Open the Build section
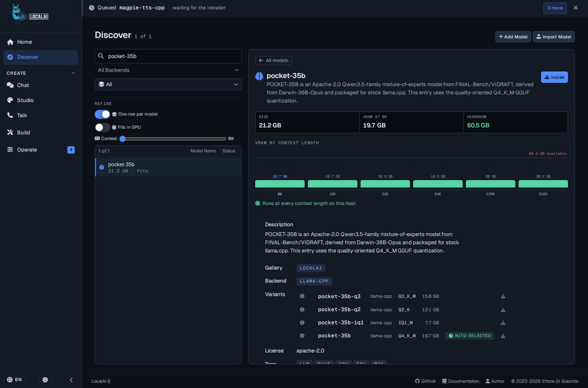Screen dimensions: 588x388 tap(41, 132)
